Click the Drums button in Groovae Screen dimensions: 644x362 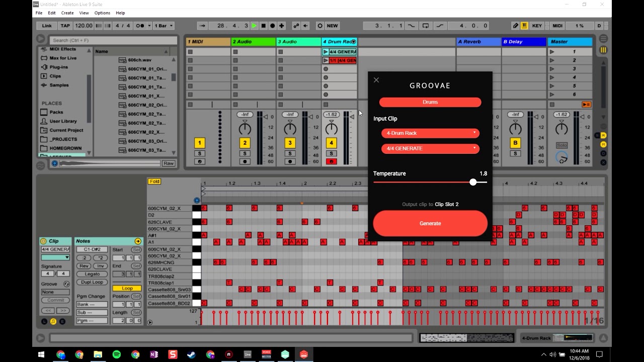[430, 102]
